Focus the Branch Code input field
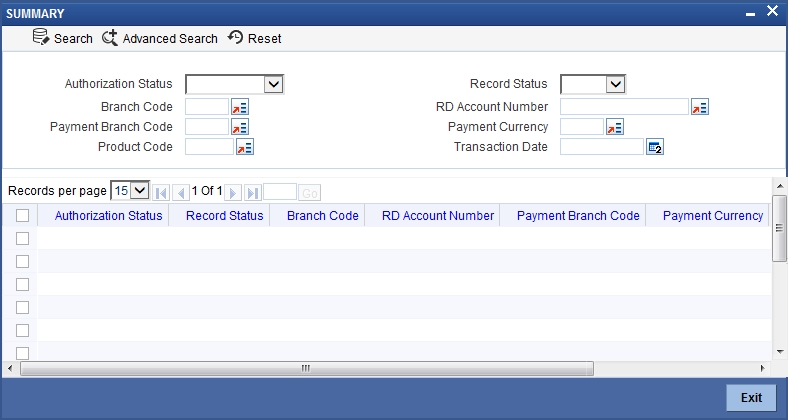The width and height of the screenshot is (788, 420). coord(207,107)
